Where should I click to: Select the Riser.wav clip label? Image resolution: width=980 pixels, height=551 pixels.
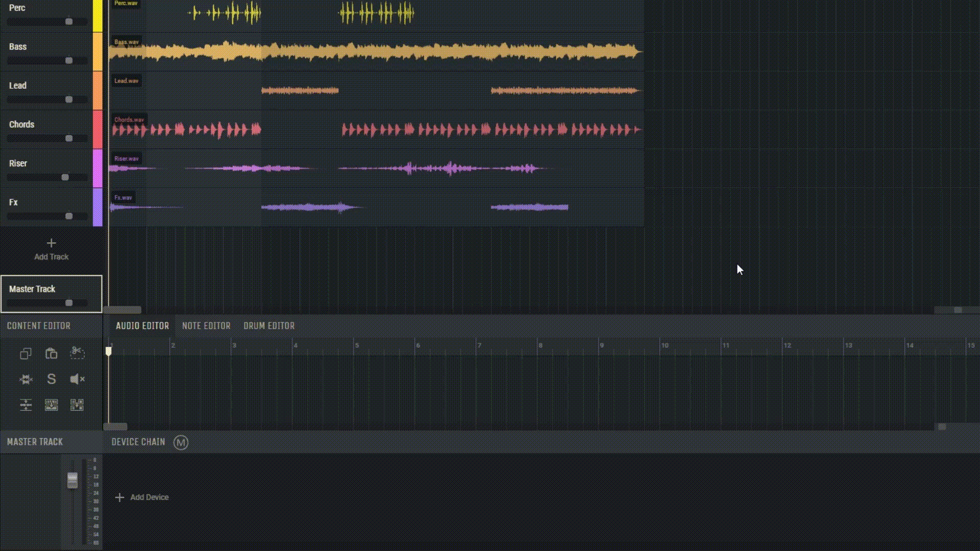[x=127, y=159]
